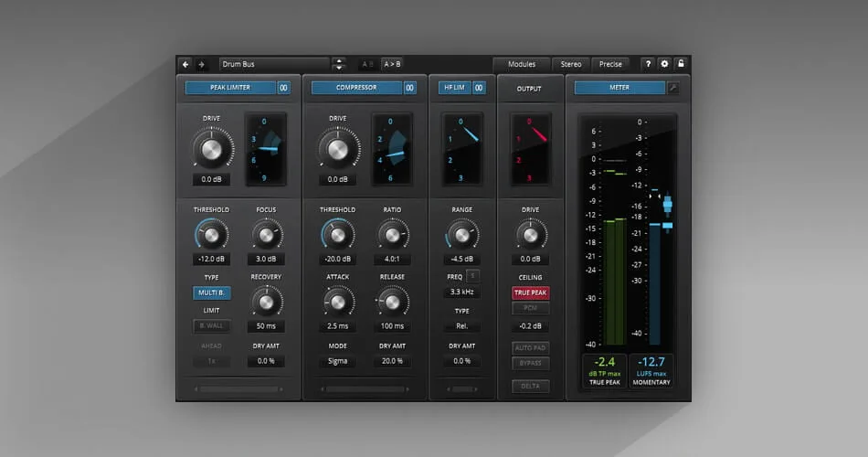Select TRUE PEAK ceiling mode
868x457 pixels.
click(530, 292)
